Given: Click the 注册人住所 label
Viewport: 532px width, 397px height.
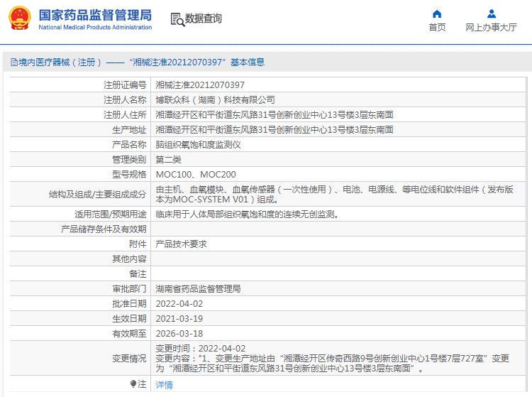Looking at the screenshot, I should [125, 115].
